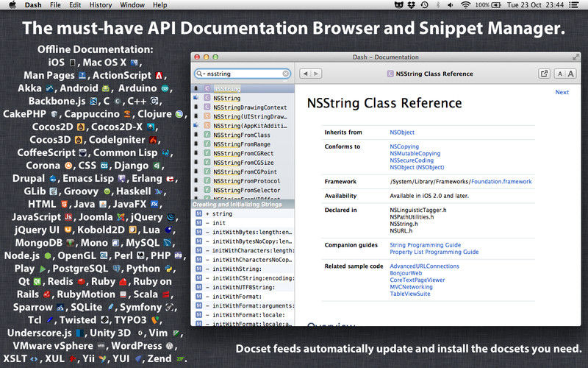Jump to initWithCharacters:length: method

pyautogui.click(x=243, y=250)
